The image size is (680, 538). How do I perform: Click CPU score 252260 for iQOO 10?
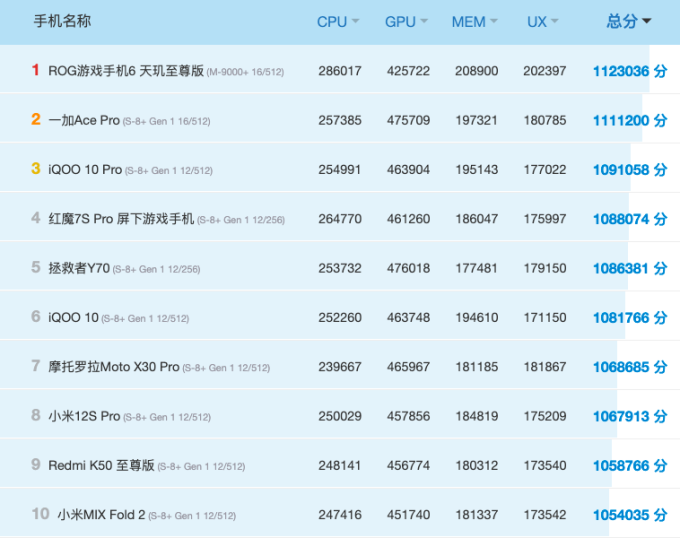coord(340,318)
